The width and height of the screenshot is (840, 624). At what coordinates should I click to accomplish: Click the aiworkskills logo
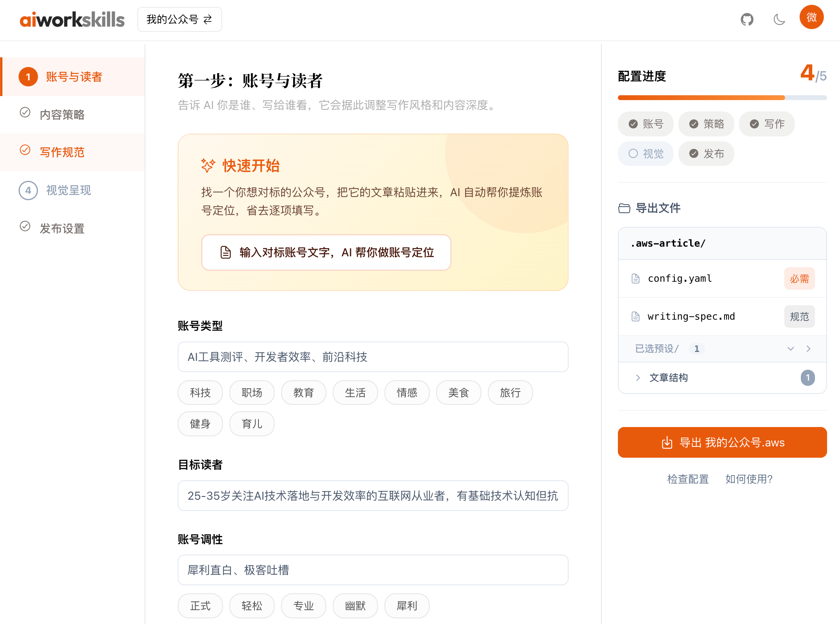pyautogui.click(x=72, y=19)
